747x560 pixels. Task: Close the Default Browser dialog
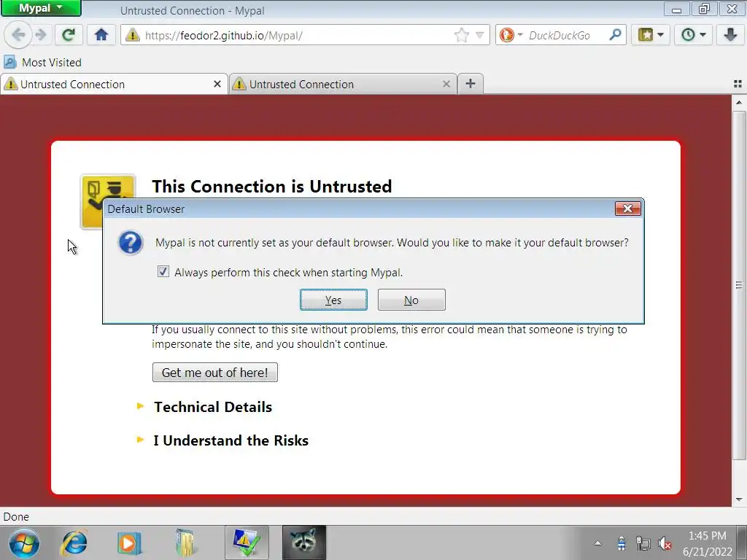pyautogui.click(x=627, y=209)
